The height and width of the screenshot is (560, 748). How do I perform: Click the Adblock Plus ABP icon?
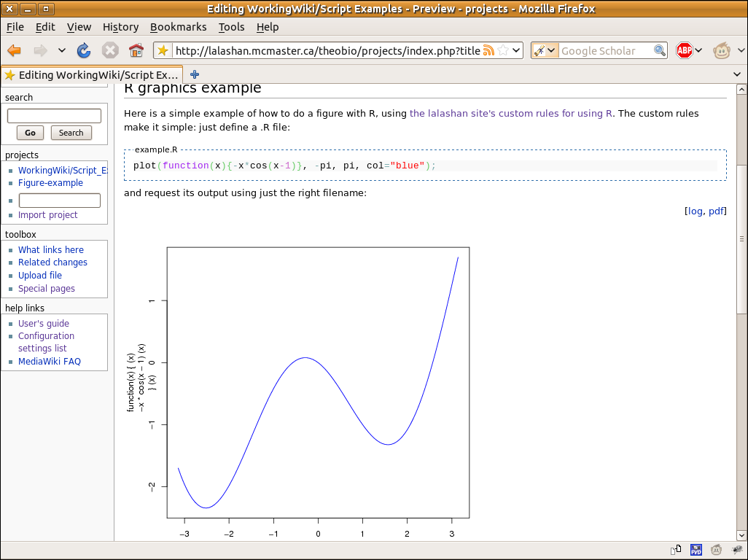pos(684,51)
